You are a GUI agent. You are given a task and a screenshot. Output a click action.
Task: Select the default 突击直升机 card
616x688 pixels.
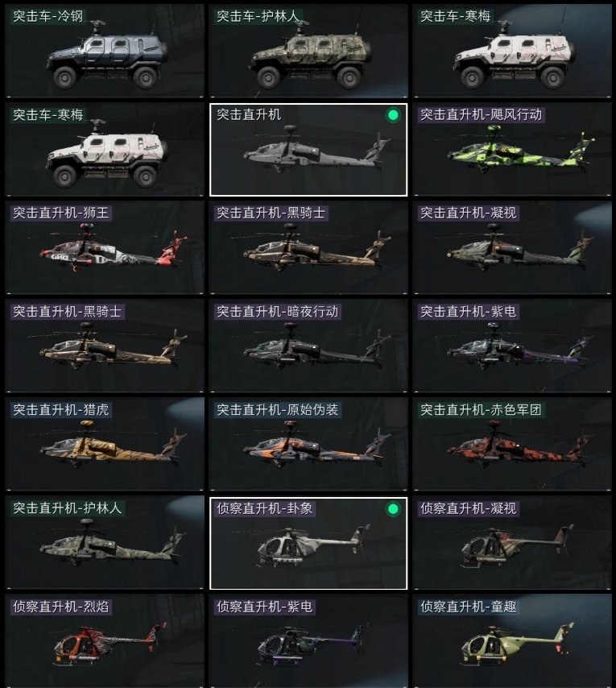pyautogui.click(x=308, y=150)
